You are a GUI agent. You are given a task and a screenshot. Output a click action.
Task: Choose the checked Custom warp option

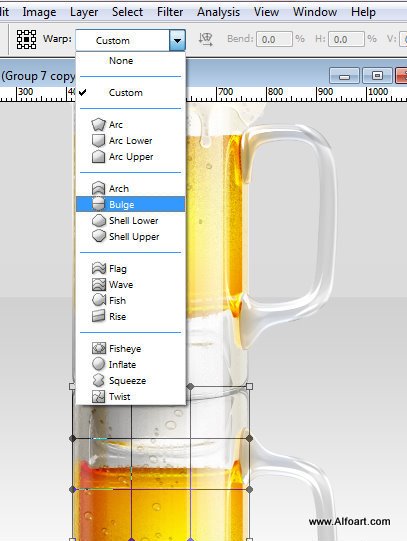[130, 92]
